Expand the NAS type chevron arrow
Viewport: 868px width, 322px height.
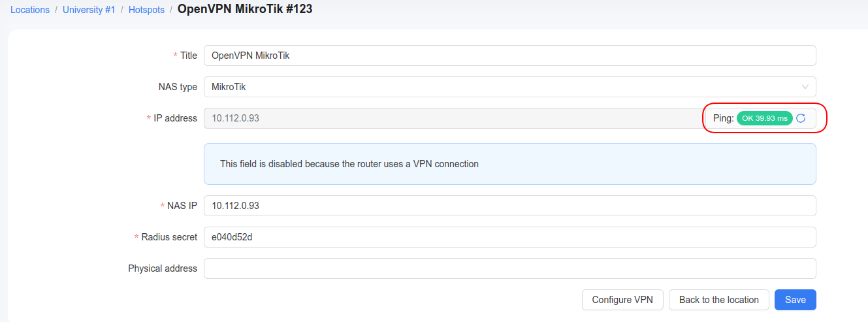805,87
